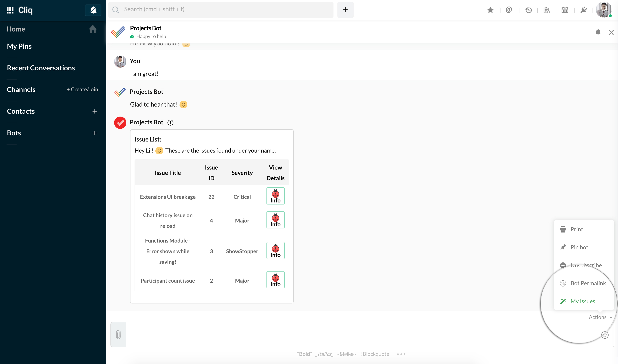Click Info button for Extensions UI breakage
The image size is (618, 364).
275,196
